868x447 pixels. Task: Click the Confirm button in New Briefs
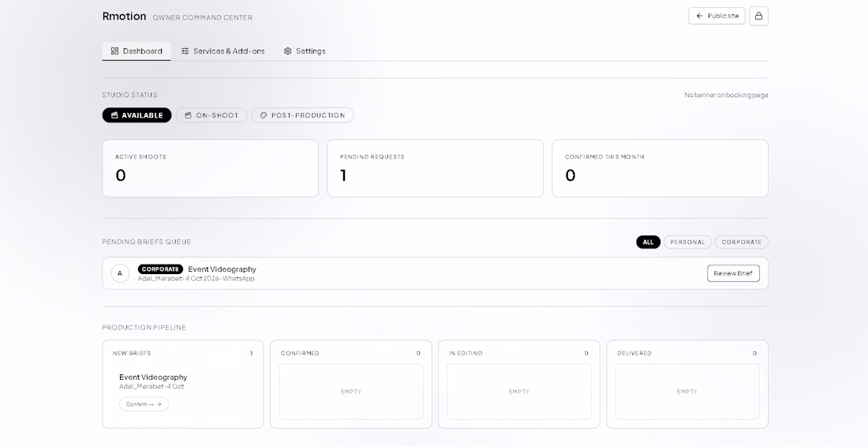pyautogui.click(x=144, y=404)
